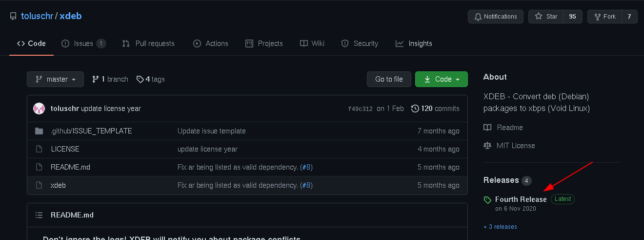This screenshot has height=240, width=644.
Task: Open the toluschr owner profile link
Action: 37,16
